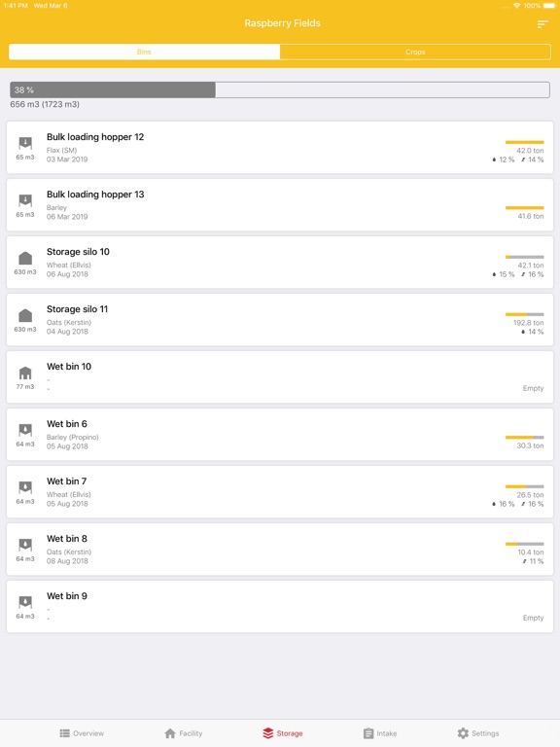Open Intake clipboard tab

pos(380,733)
